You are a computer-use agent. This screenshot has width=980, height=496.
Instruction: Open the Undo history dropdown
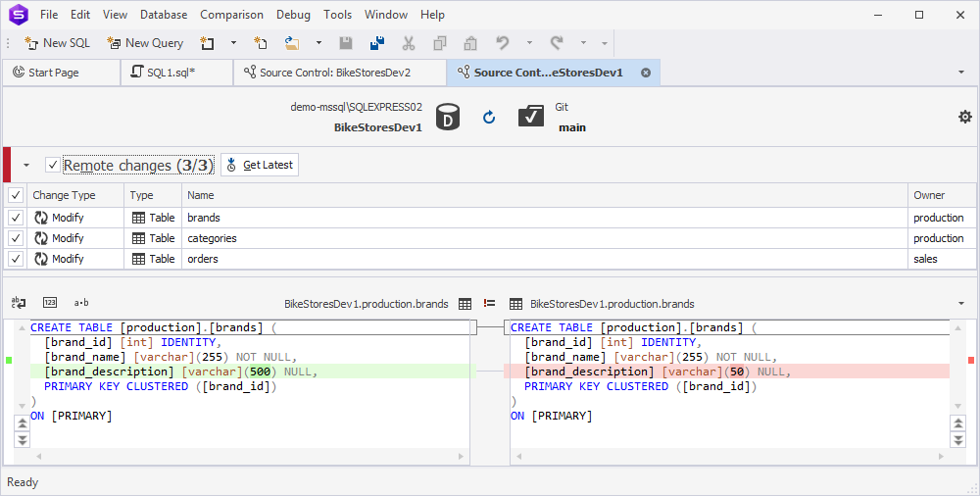[529, 43]
